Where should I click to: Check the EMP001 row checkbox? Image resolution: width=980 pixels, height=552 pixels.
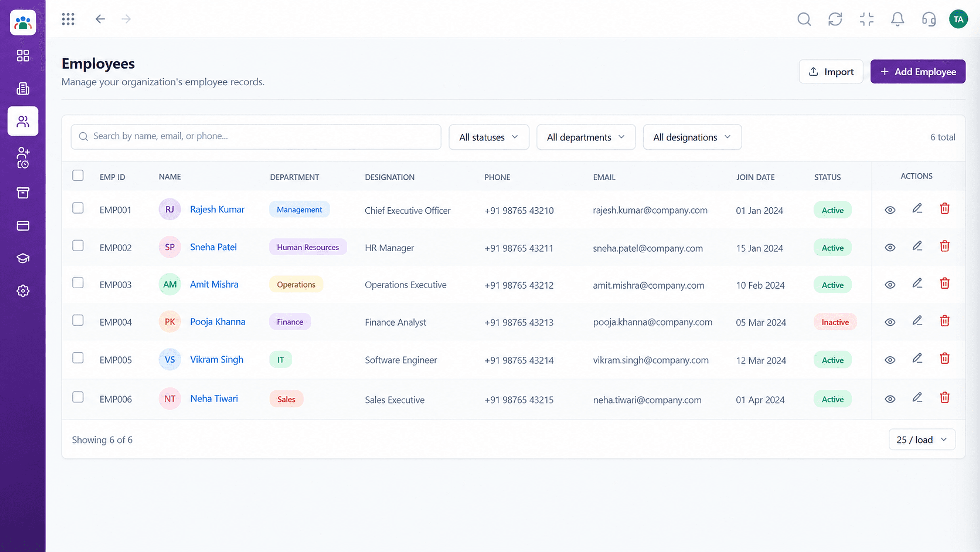[78, 208]
